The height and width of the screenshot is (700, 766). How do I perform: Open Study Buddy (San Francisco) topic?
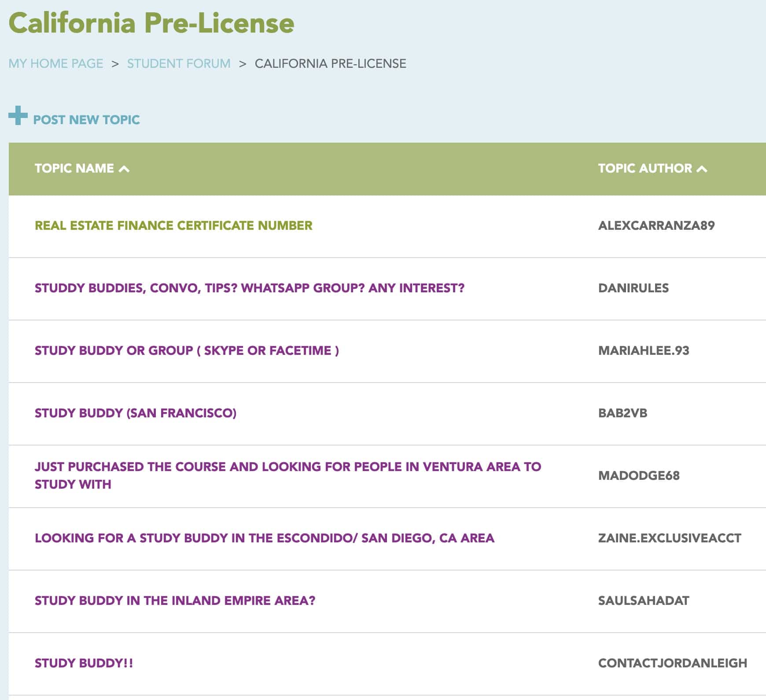tap(136, 413)
